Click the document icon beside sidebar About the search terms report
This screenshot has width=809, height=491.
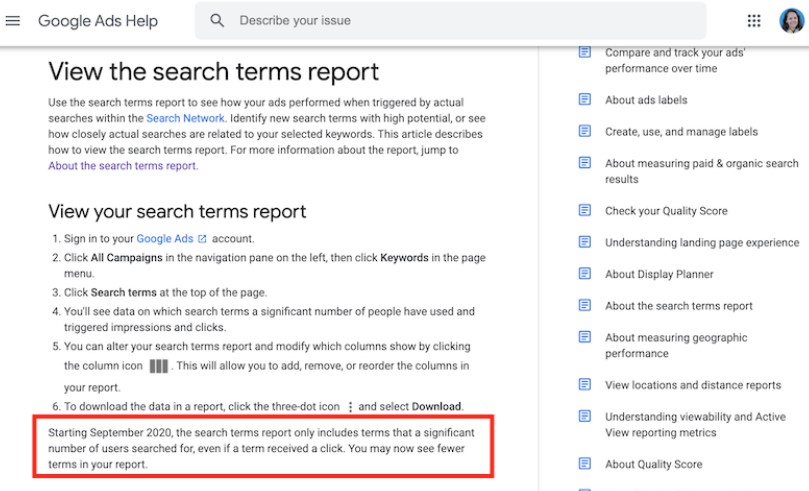[585, 305]
